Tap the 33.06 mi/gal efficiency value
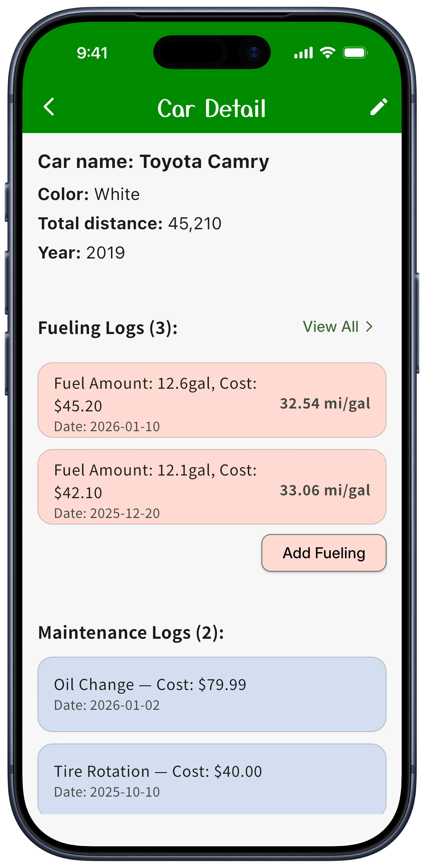424x868 pixels. point(325,490)
